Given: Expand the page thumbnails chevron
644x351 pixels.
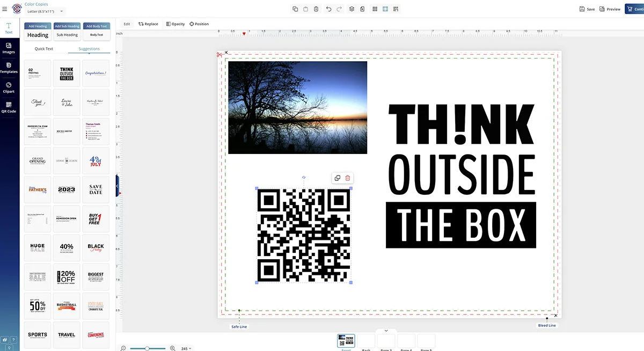Looking at the screenshot, I should pyautogui.click(x=386, y=331).
